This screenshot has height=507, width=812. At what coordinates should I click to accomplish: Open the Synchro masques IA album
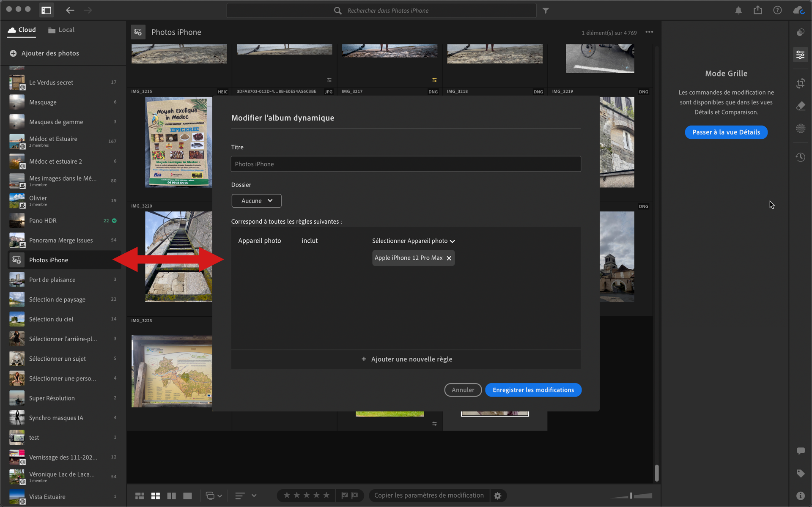tap(63, 418)
